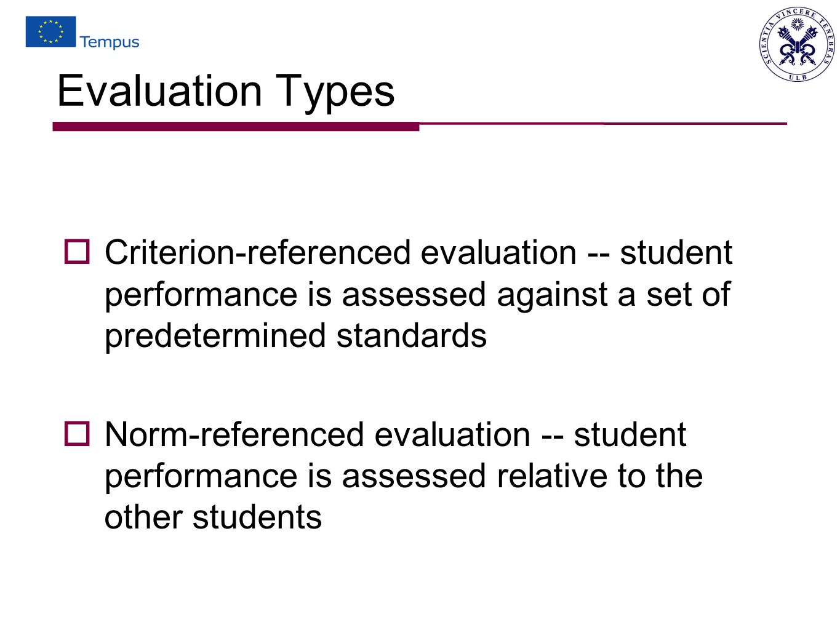Click 'assessed relative to the' line

coord(522,476)
